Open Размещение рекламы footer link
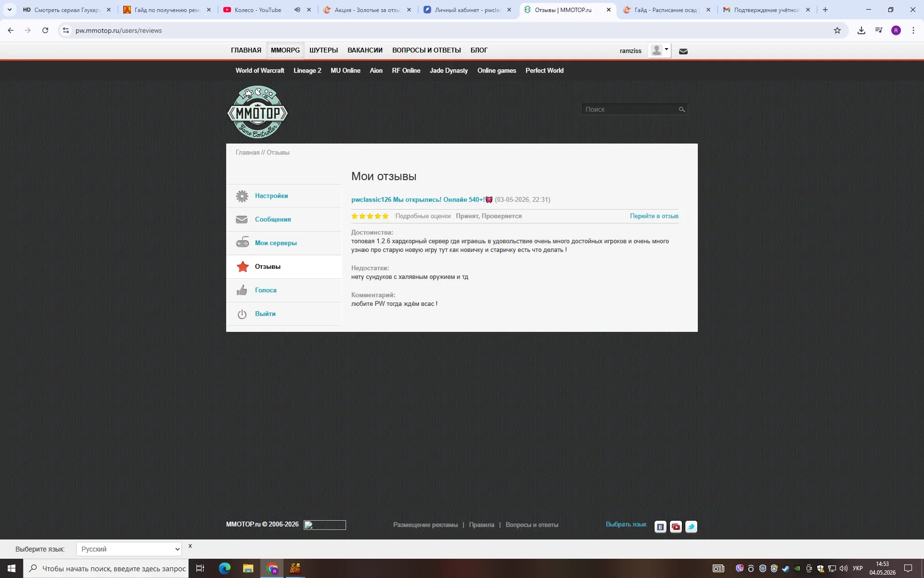 pos(425,525)
